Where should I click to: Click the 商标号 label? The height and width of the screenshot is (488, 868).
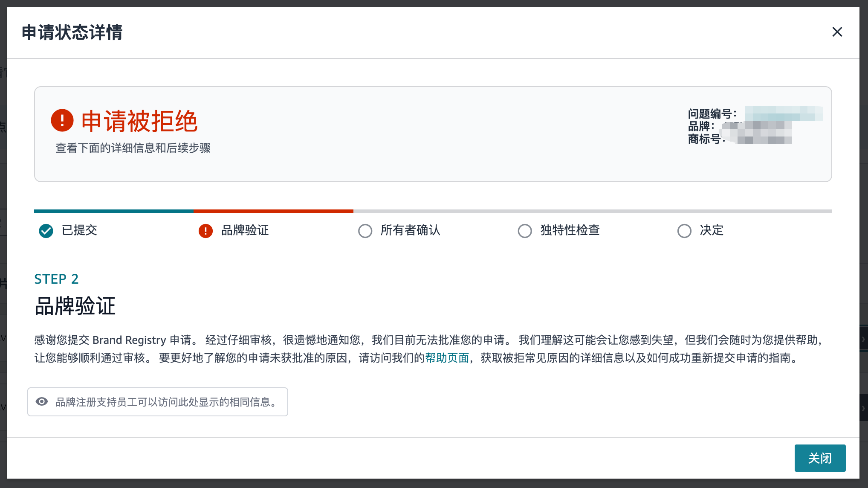coord(706,139)
